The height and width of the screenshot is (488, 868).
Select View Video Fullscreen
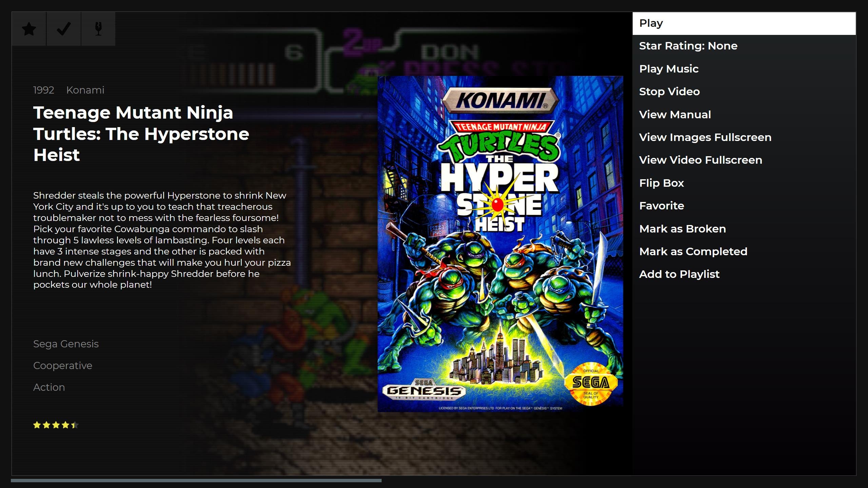coord(744,160)
